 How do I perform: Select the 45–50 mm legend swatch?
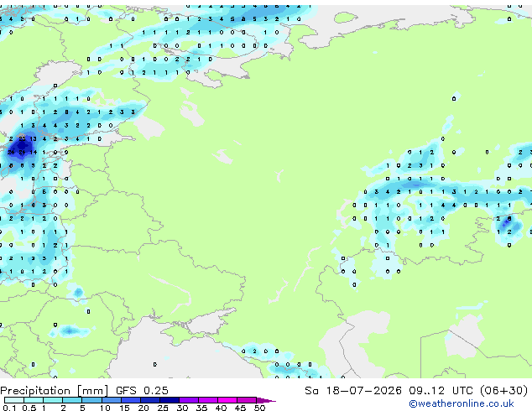247,400
